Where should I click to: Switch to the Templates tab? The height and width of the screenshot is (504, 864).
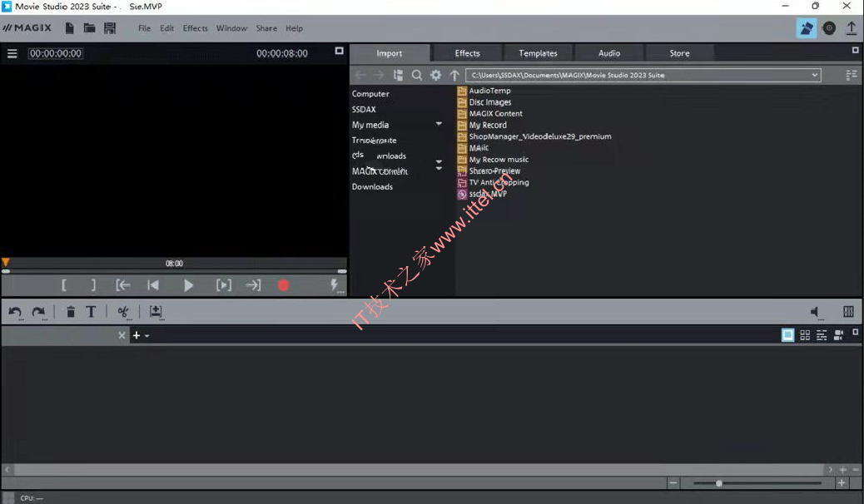pyautogui.click(x=538, y=53)
